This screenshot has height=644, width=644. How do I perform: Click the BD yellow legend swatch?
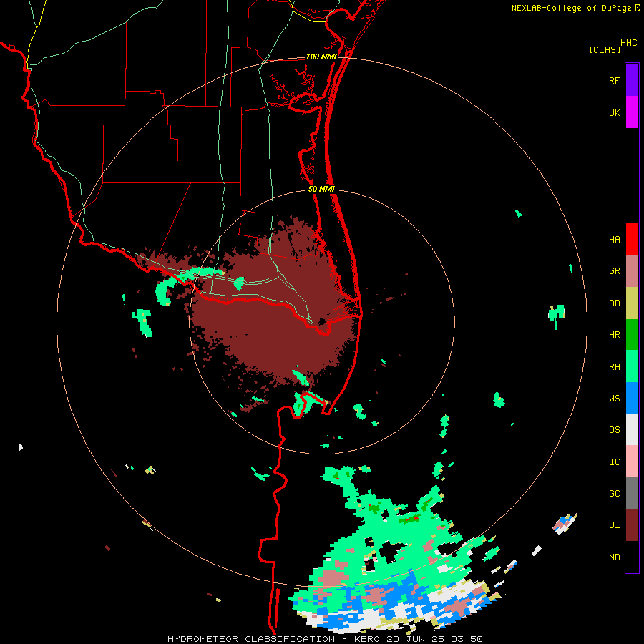pyautogui.click(x=632, y=303)
